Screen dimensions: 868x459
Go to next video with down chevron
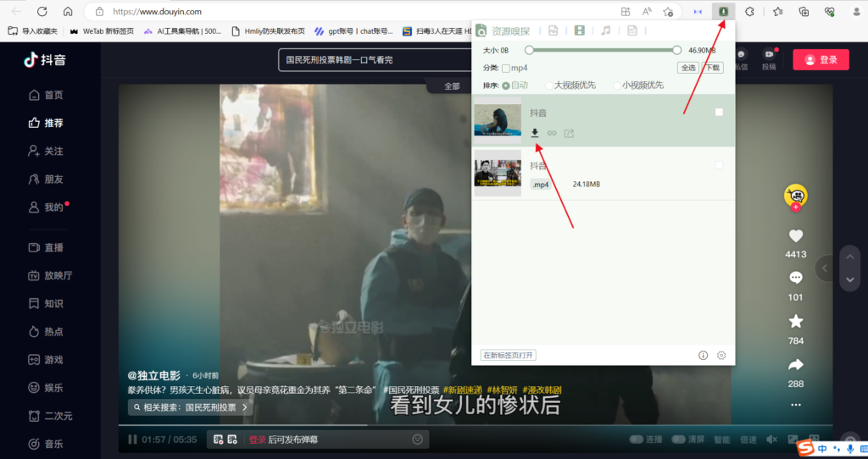pos(849,279)
